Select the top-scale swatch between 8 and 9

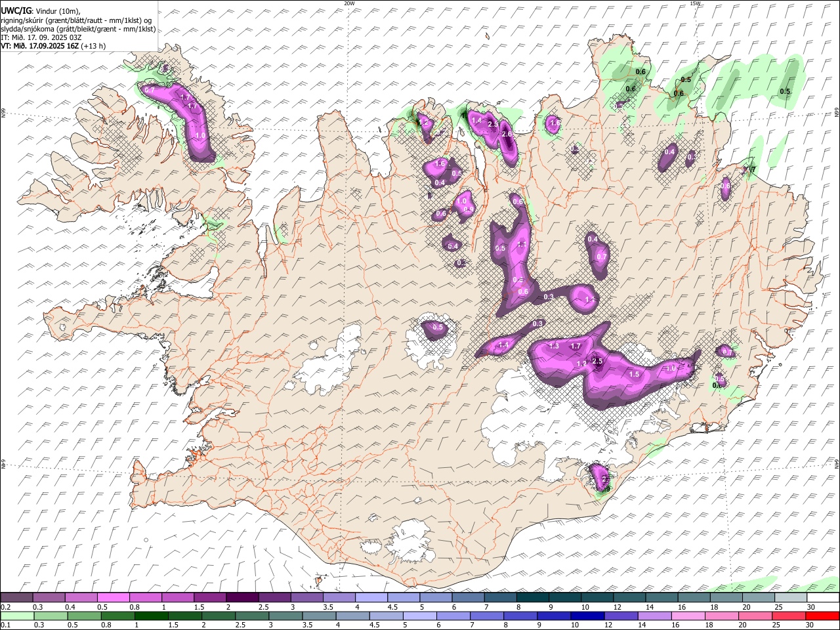[x=532, y=598]
